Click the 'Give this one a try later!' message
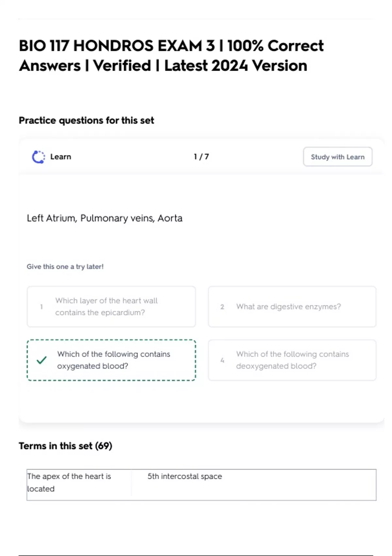 pos(65,267)
